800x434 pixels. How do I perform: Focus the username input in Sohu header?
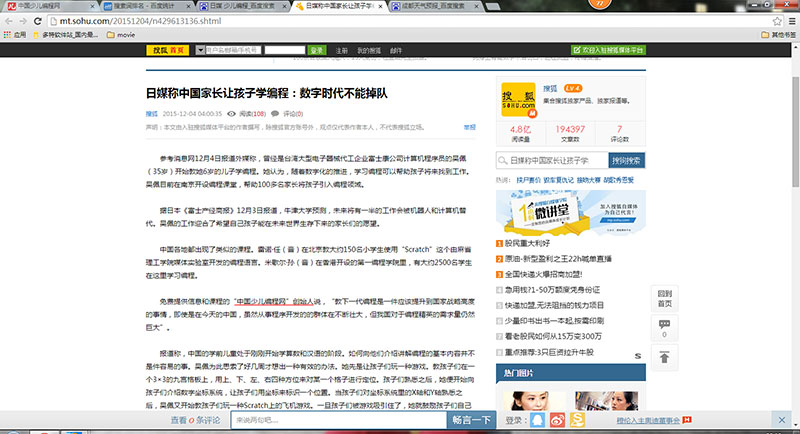[x=233, y=50]
